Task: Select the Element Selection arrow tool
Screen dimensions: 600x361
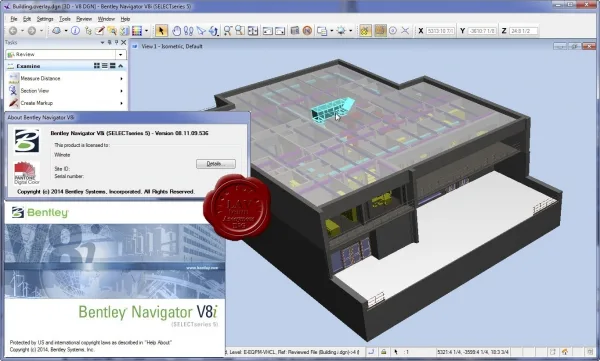Action: coord(161,31)
